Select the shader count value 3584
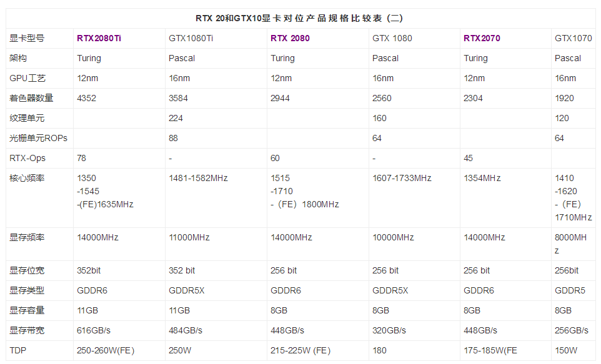Viewport: 601px width, 364px height. coord(178,98)
